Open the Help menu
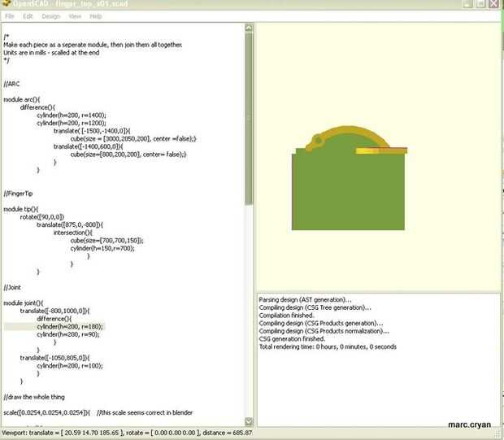504x440 pixels. click(95, 16)
